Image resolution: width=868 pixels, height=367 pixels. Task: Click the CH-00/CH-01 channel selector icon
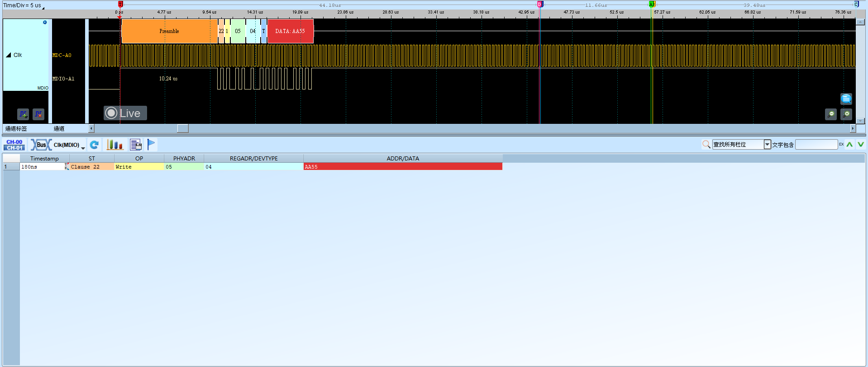point(14,145)
